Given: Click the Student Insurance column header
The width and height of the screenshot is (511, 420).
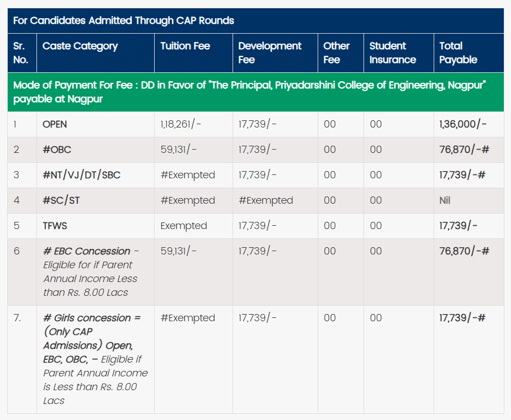Looking at the screenshot, I should [x=392, y=53].
